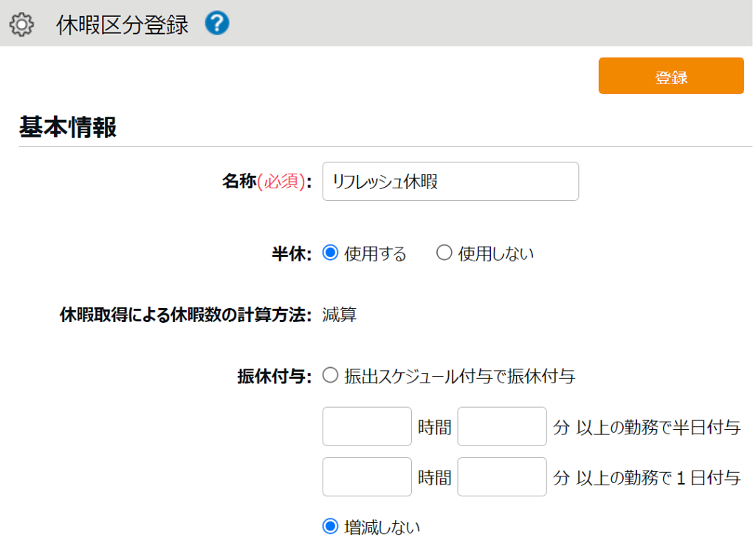Select 使用する radio button for 半休
This screenshot has width=756, height=537.
pyautogui.click(x=331, y=253)
